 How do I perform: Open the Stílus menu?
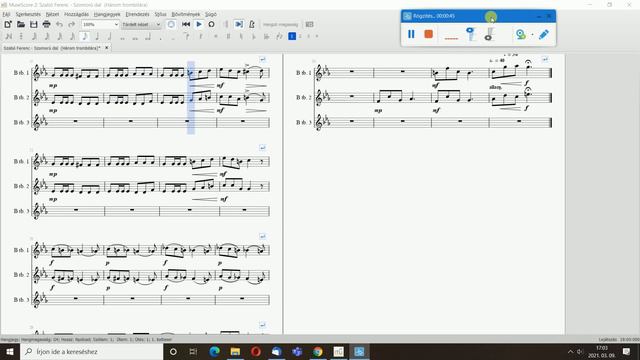(x=160, y=14)
